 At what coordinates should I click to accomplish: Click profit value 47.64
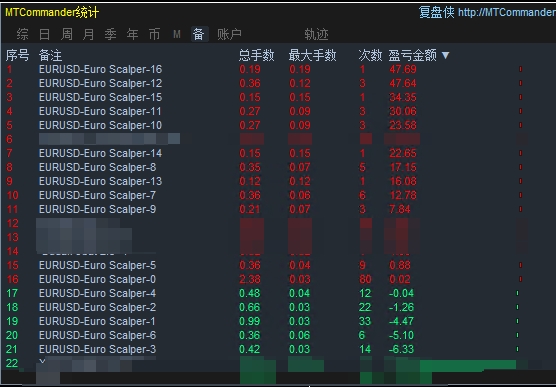pyautogui.click(x=403, y=83)
